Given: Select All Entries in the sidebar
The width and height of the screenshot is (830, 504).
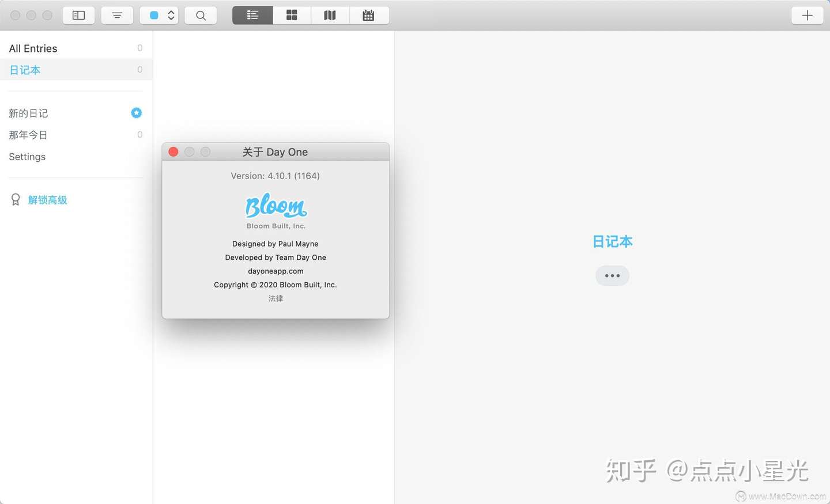Looking at the screenshot, I should tap(33, 48).
